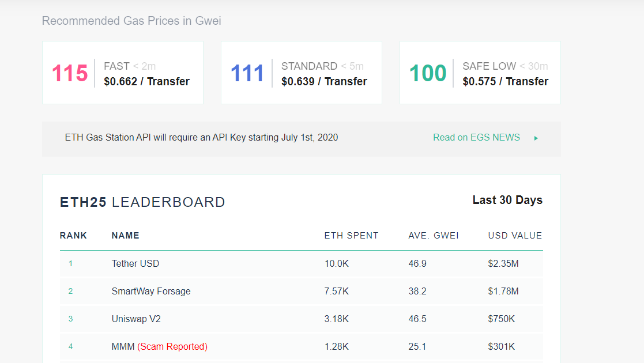
Task: Click the Last 30 Days label
Action: pos(507,201)
